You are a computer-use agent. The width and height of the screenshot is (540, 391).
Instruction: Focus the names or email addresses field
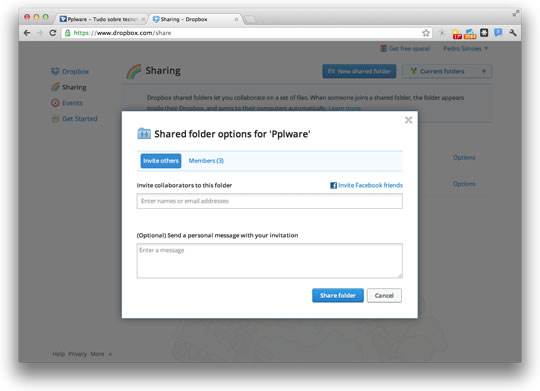point(269,201)
